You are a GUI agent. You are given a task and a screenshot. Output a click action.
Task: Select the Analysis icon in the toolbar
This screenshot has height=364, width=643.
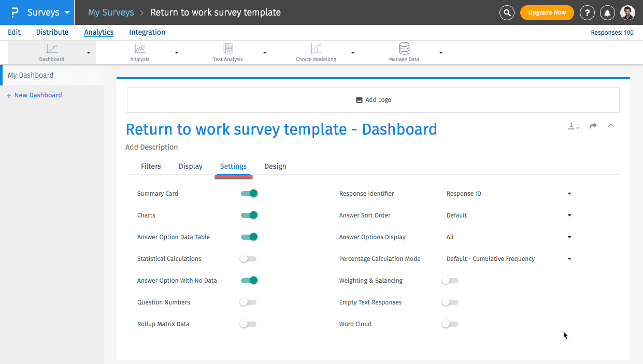point(139,48)
